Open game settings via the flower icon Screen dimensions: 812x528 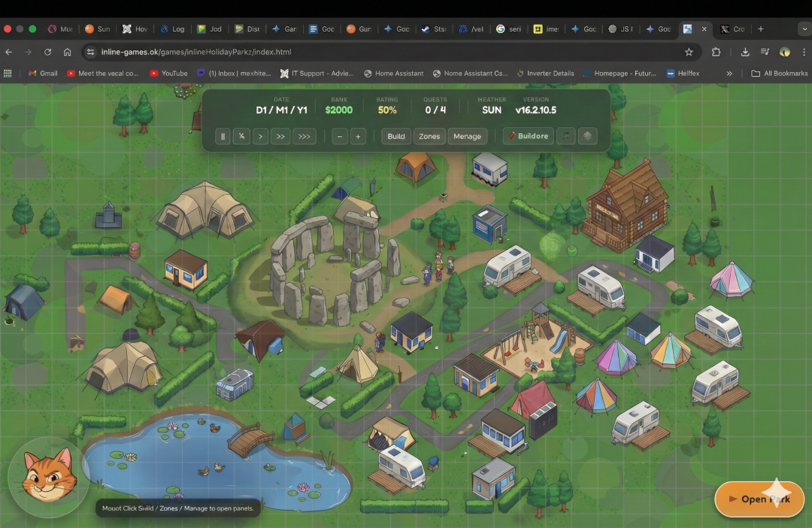point(587,136)
